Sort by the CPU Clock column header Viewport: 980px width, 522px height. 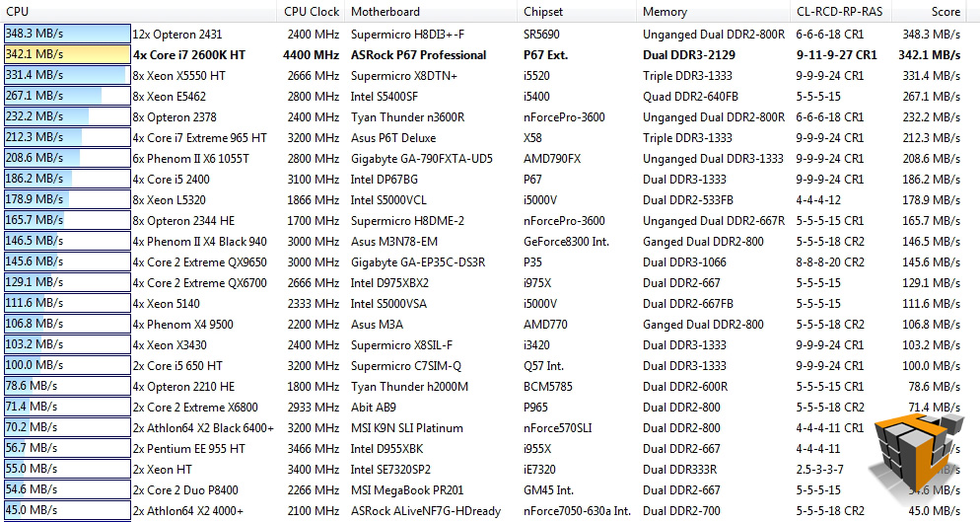pos(311,11)
